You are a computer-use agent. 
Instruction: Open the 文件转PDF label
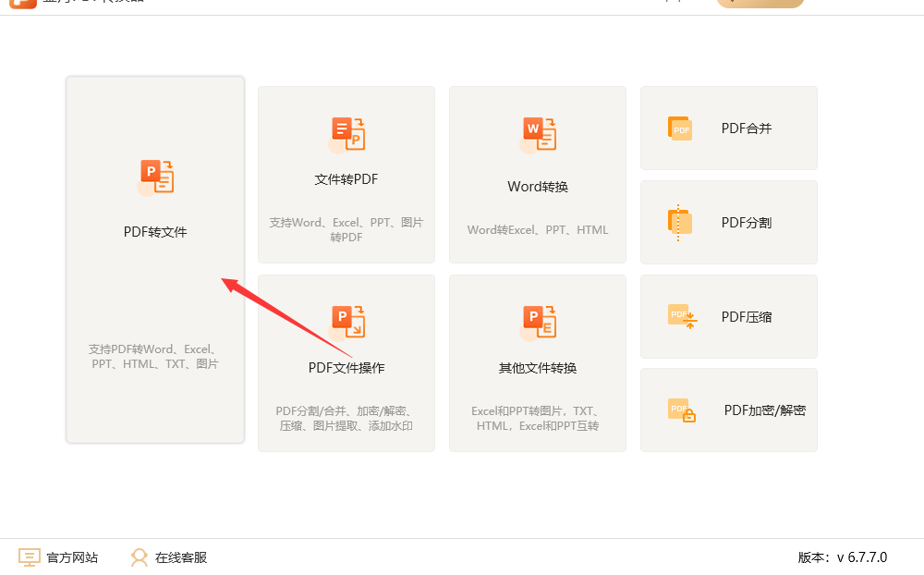[x=346, y=179]
